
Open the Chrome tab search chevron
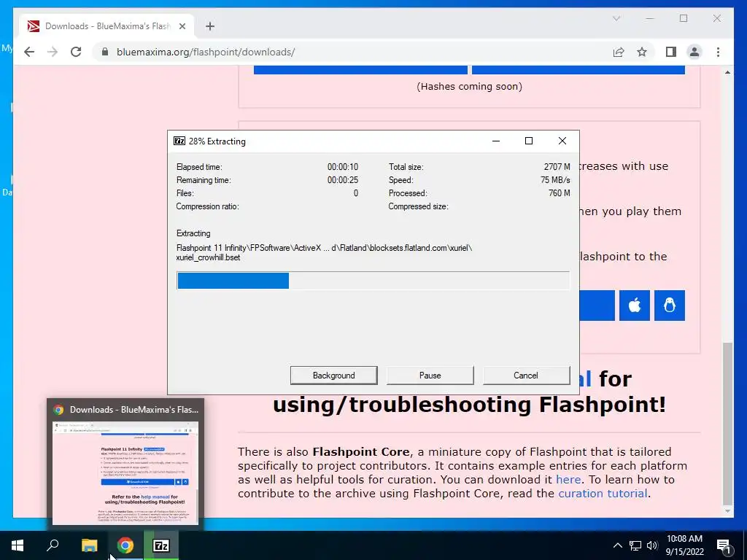click(x=616, y=18)
